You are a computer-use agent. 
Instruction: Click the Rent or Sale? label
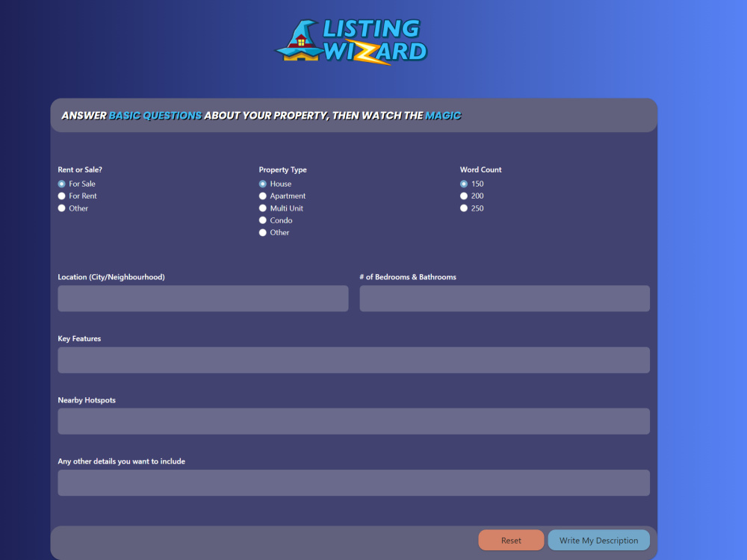click(x=80, y=169)
